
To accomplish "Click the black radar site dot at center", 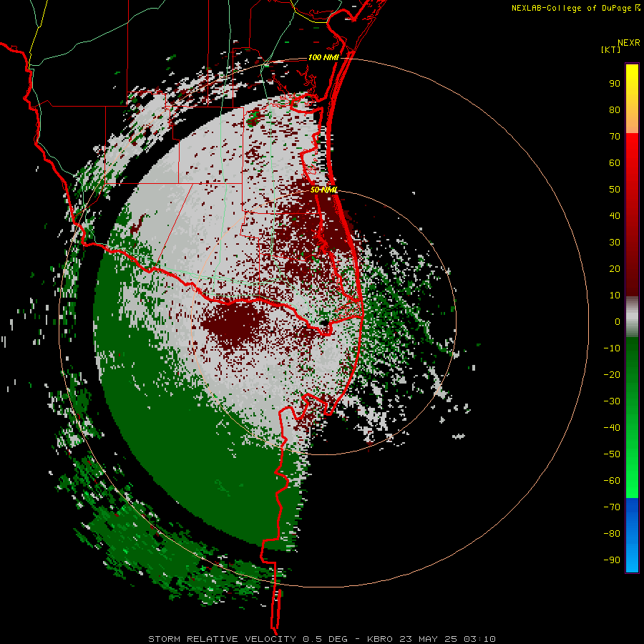I will pyautogui.click(x=324, y=323).
